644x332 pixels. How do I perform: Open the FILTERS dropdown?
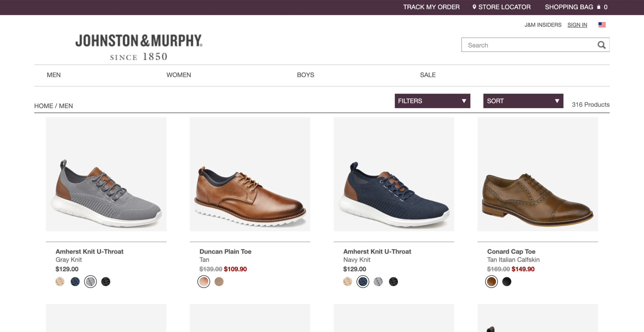pos(432,101)
